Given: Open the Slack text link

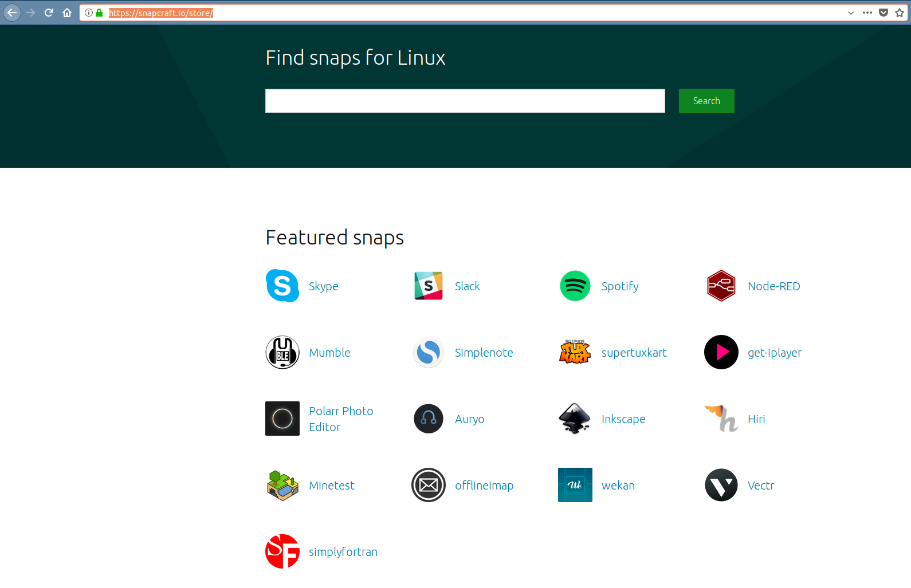Looking at the screenshot, I should tap(468, 286).
